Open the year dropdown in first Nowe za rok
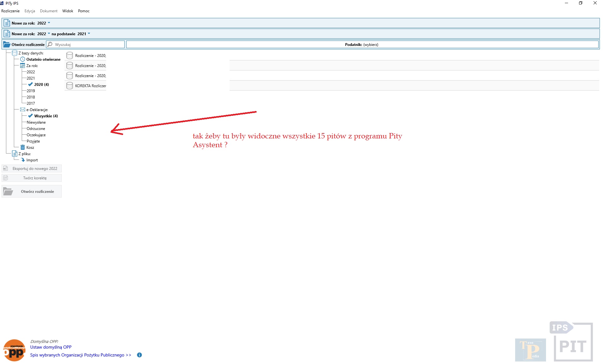 49,23
